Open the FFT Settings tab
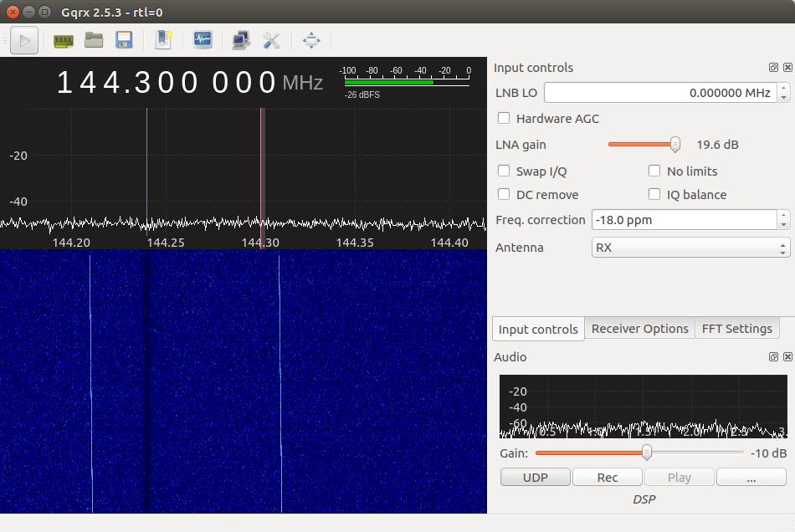This screenshot has width=795, height=532. click(x=736, y=329)
